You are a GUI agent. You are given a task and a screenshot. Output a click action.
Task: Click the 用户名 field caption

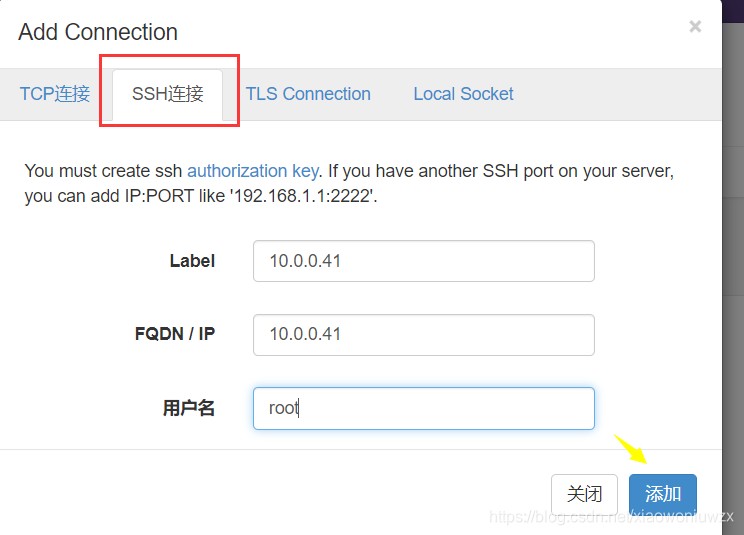tap(189, 408)
